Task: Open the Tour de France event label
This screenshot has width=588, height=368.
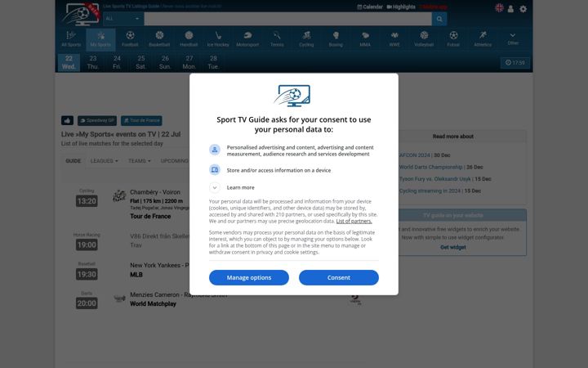Action: 150,216
